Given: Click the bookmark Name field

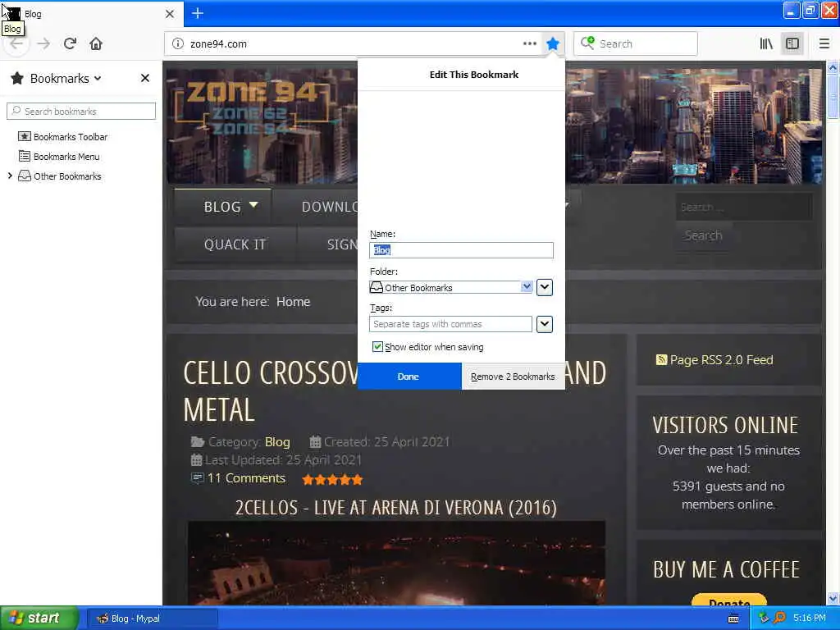Looking at the screenshot, I should click(x=461, y=250).
